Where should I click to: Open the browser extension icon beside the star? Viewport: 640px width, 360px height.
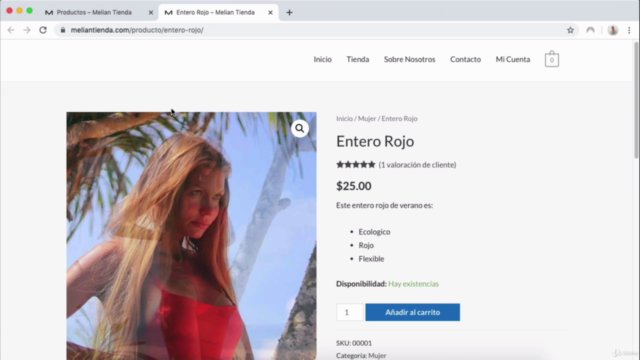[590, 30]
